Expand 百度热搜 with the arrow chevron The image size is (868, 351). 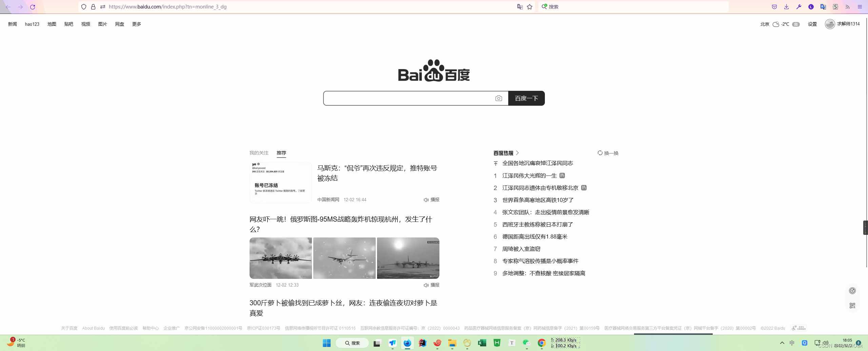[517, 153]
